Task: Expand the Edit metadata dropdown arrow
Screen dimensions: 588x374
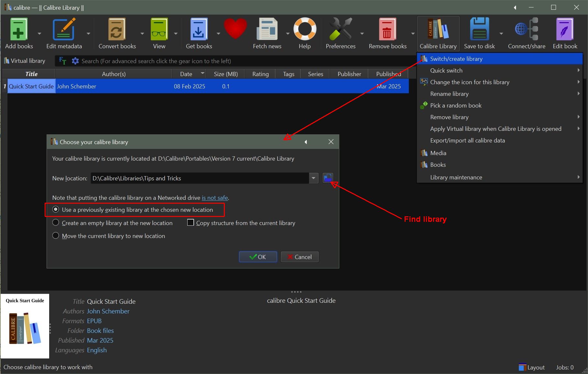Action: tap(88, 33)
